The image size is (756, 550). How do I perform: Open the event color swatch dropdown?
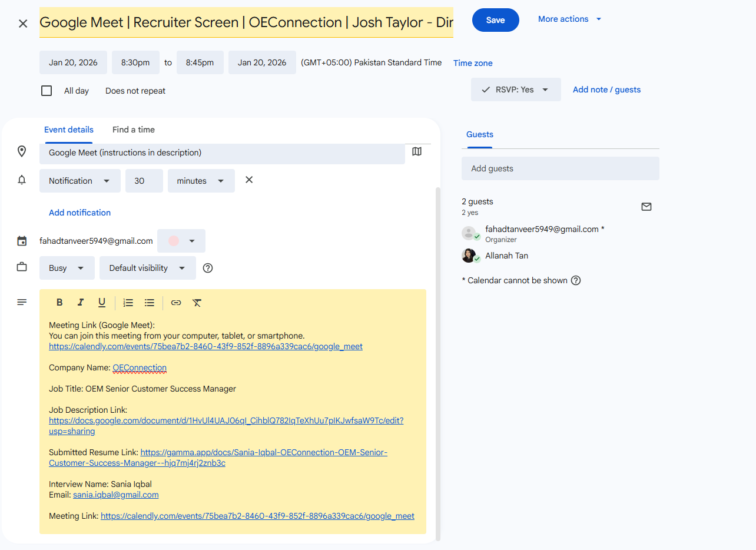(181, 241)
